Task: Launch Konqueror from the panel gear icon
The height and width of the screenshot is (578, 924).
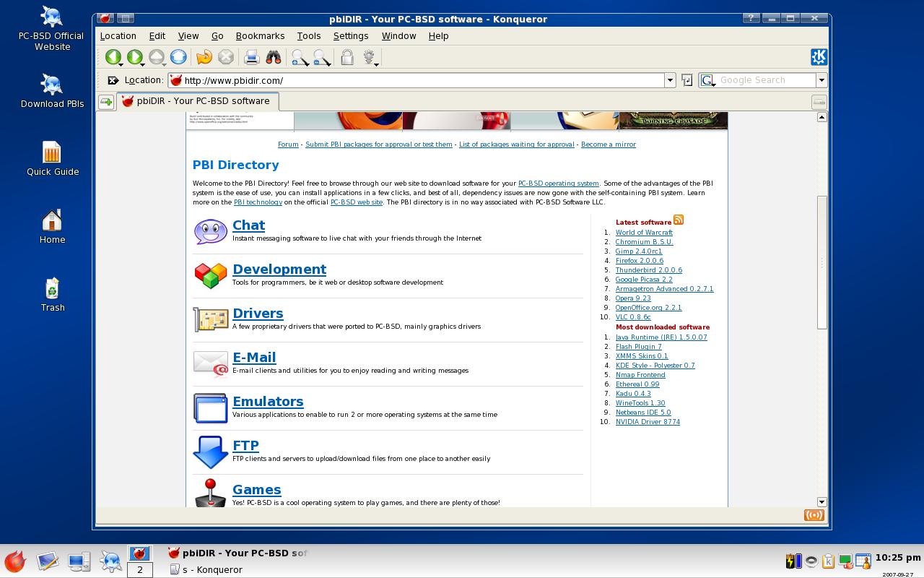Action: pos(110,561)
